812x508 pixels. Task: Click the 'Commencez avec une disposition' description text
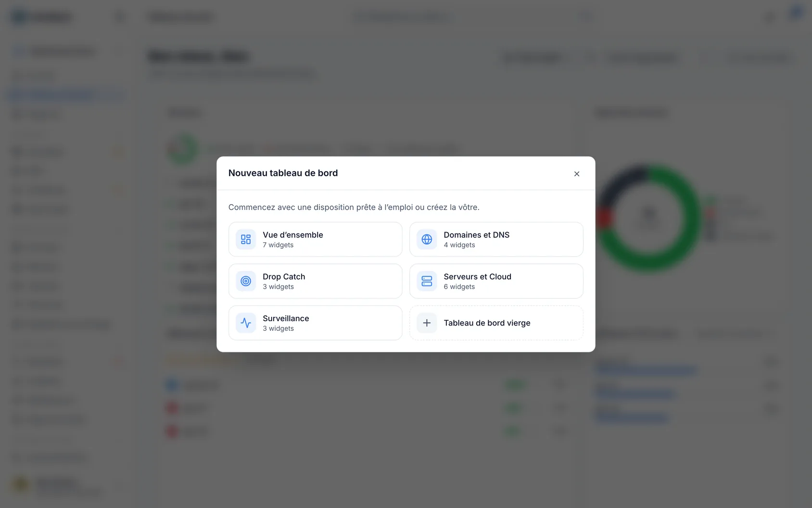pyautogui.click(x=354, y=208)
